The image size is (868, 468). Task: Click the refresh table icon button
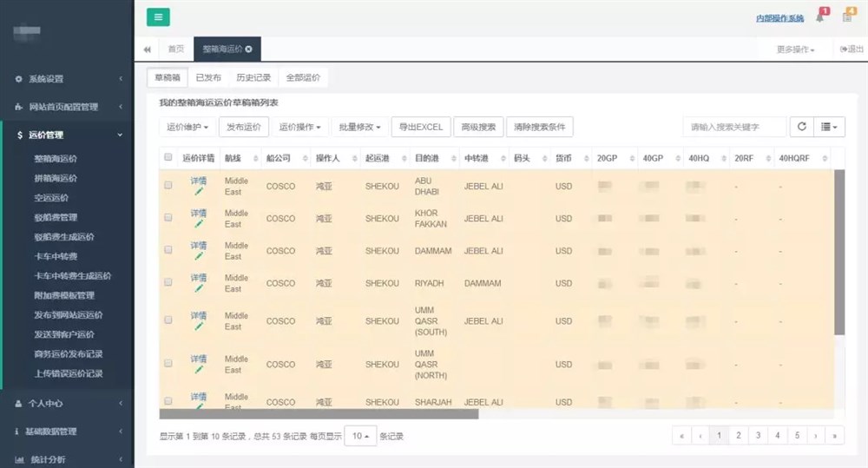(801, 127)
